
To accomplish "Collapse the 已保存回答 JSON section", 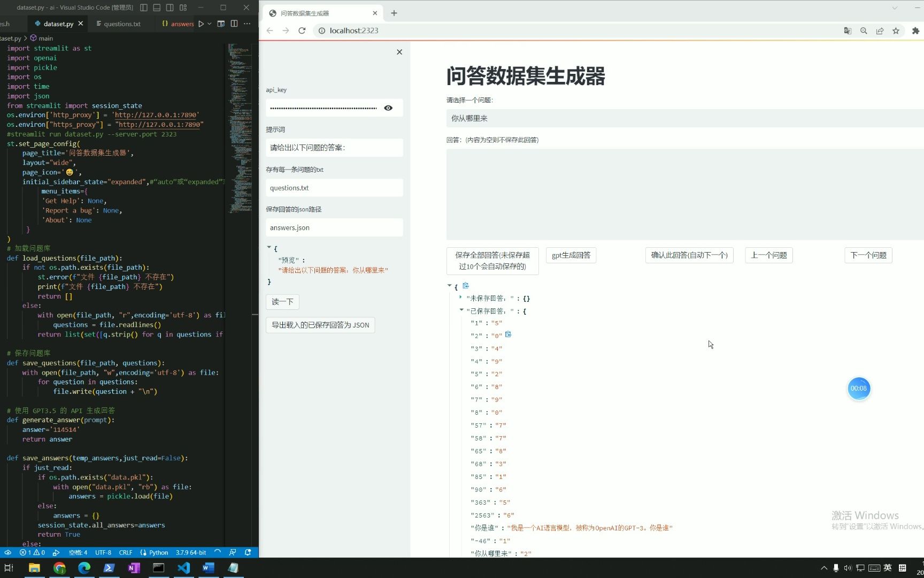I will tap(461, 310).
